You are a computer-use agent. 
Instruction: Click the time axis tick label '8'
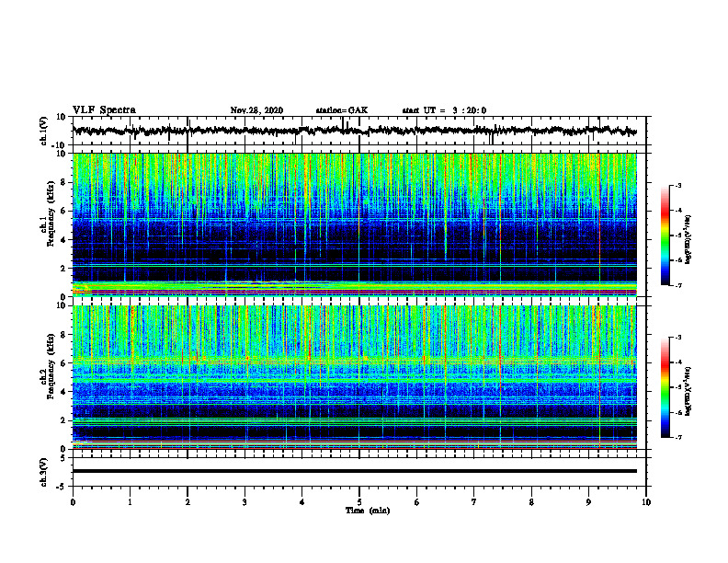(x=531, y=502)
